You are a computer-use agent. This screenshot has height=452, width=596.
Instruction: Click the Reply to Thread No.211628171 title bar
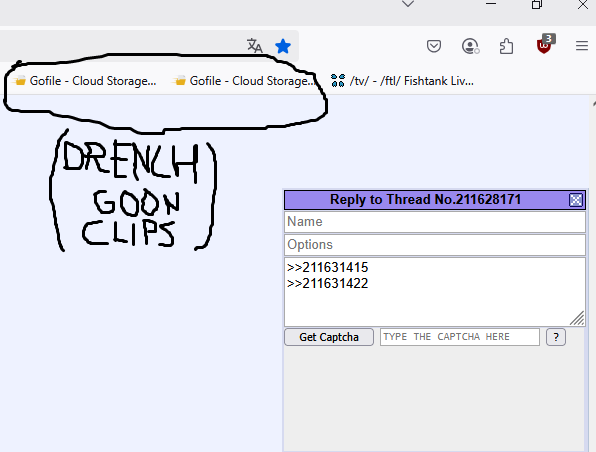point(425,200)
